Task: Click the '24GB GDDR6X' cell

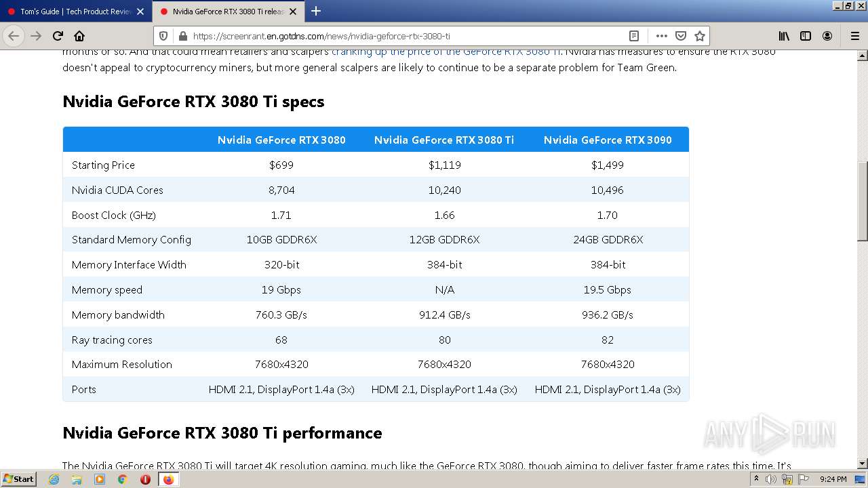Action: (x=608, y=240)
